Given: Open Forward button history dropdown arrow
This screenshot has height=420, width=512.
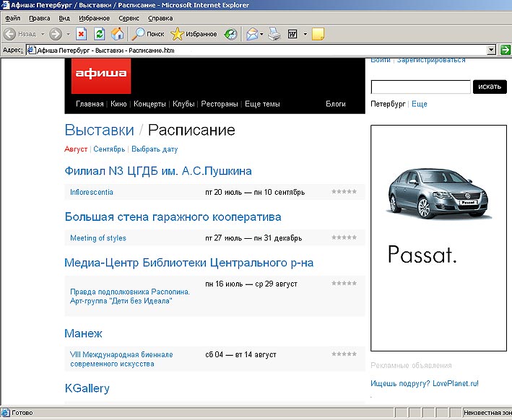Looking at the screenshot, I should [x=69, y=34].
